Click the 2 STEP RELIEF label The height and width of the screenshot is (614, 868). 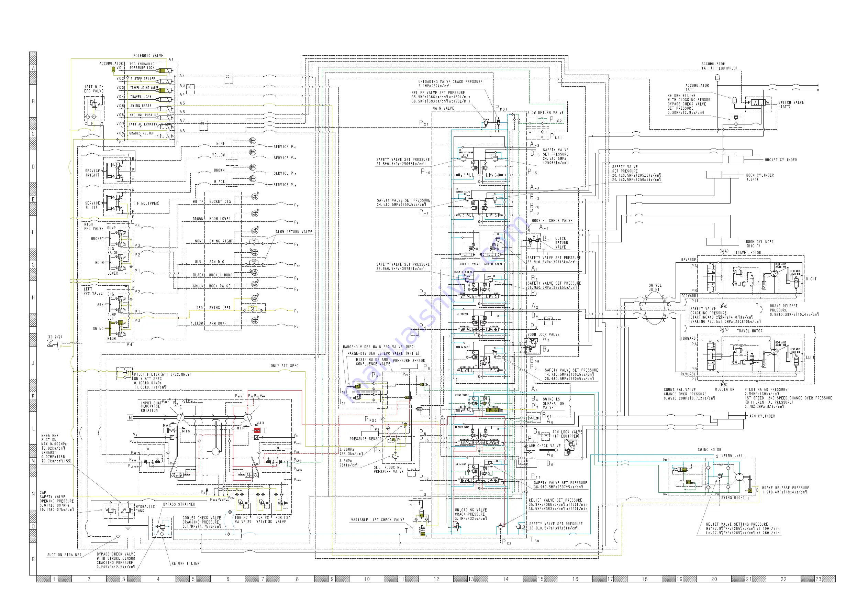(143, 79)
